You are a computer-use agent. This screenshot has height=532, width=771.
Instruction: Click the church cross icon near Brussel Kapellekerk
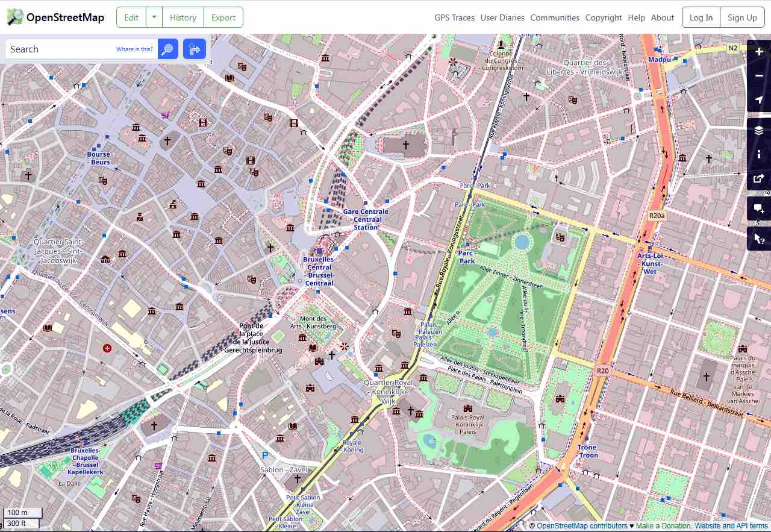pos(154,425)
